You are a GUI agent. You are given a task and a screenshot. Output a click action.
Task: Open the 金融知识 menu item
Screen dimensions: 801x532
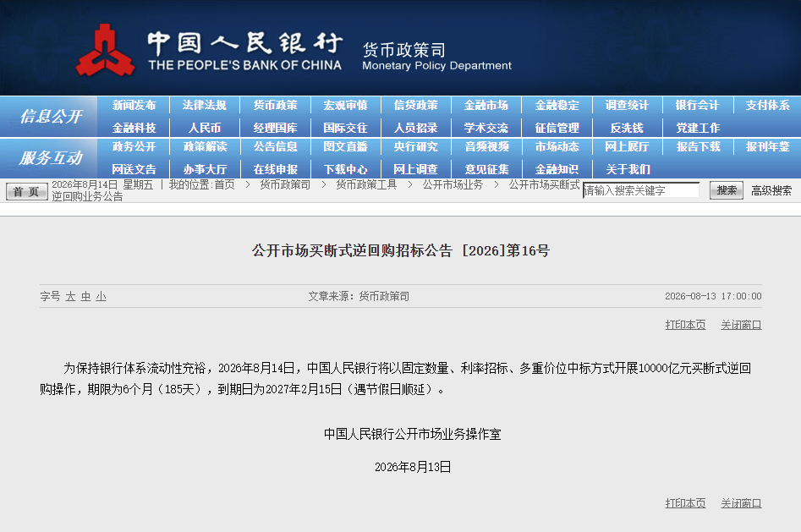click(557, 169)
